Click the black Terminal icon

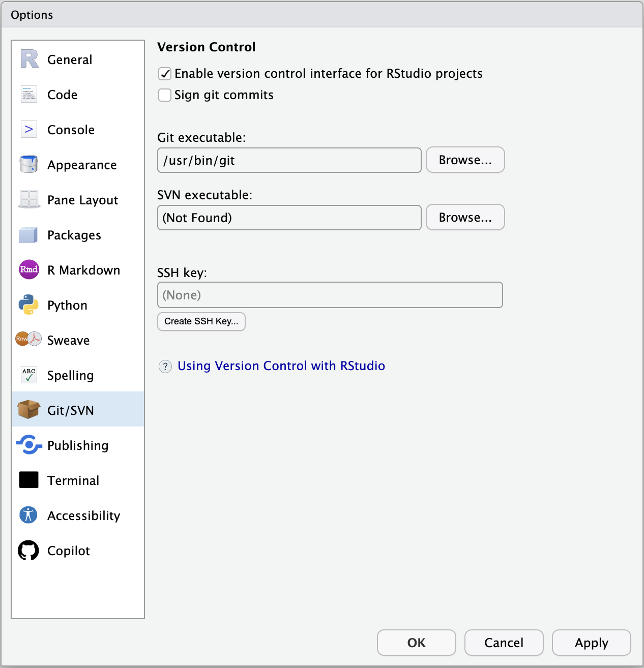click(x=29, y=480)
